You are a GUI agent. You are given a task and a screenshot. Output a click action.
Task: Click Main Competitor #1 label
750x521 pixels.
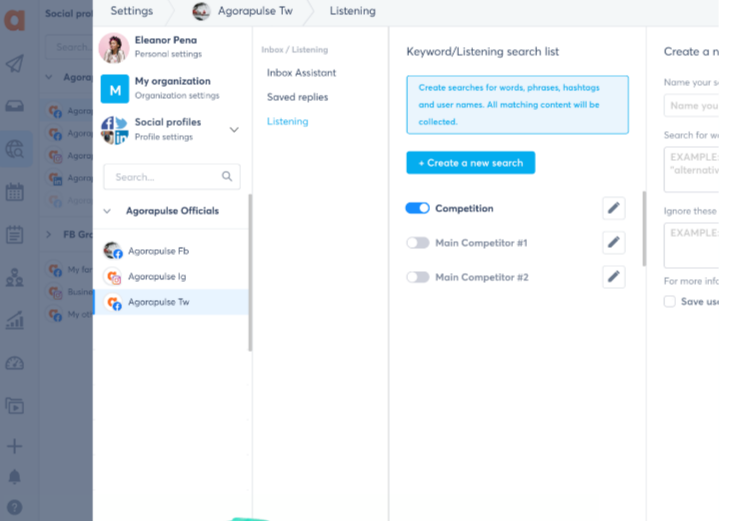(481, 243)
